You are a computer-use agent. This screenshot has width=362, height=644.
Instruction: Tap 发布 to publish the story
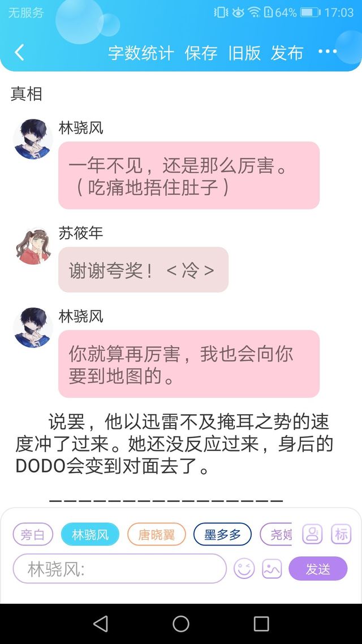point(287,53)
